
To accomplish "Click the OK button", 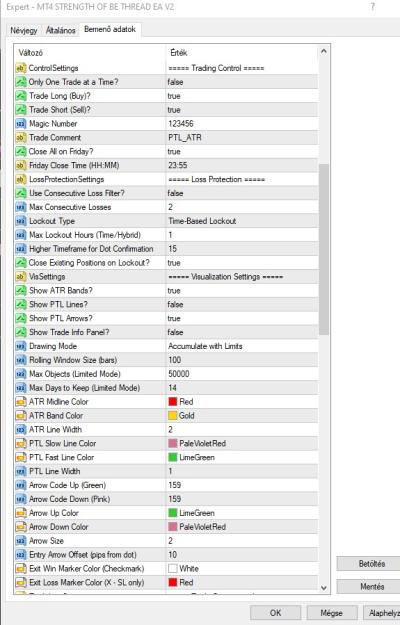I will [x=275, y=613].
